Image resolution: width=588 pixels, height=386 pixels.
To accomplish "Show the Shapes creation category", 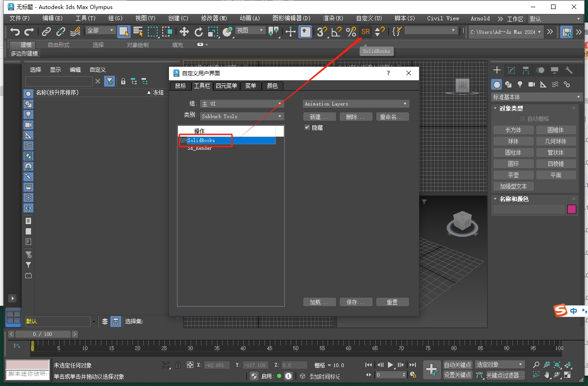I will pyautogui.click(x=508, y=84).
